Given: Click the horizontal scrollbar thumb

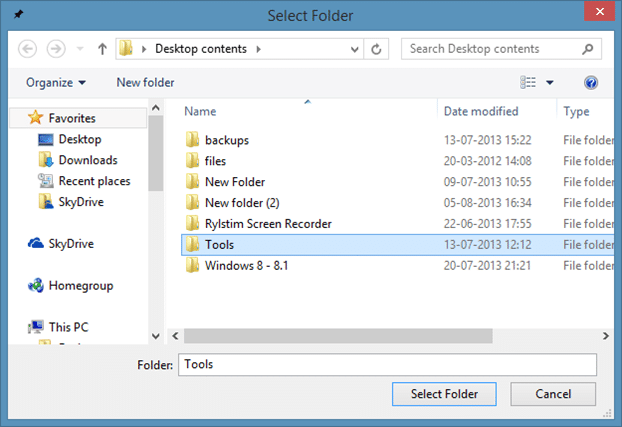Looking at the screenshot, I should tap(338, 336).
